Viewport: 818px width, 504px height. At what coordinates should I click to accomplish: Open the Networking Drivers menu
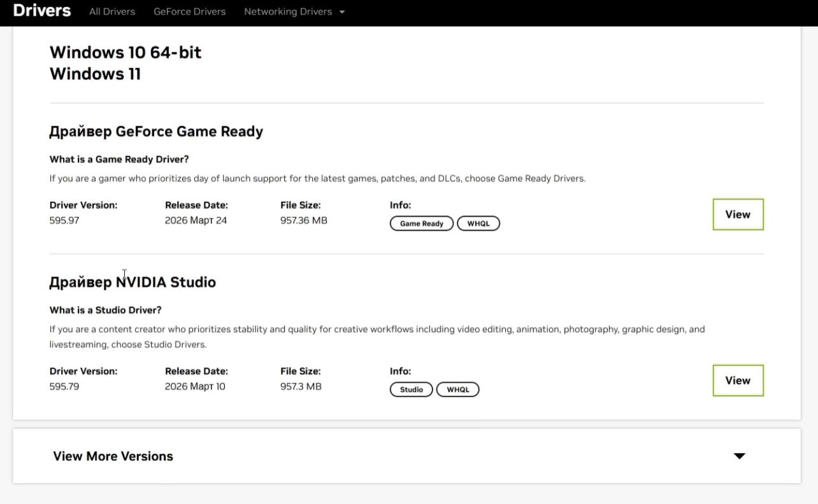[294, 11]
